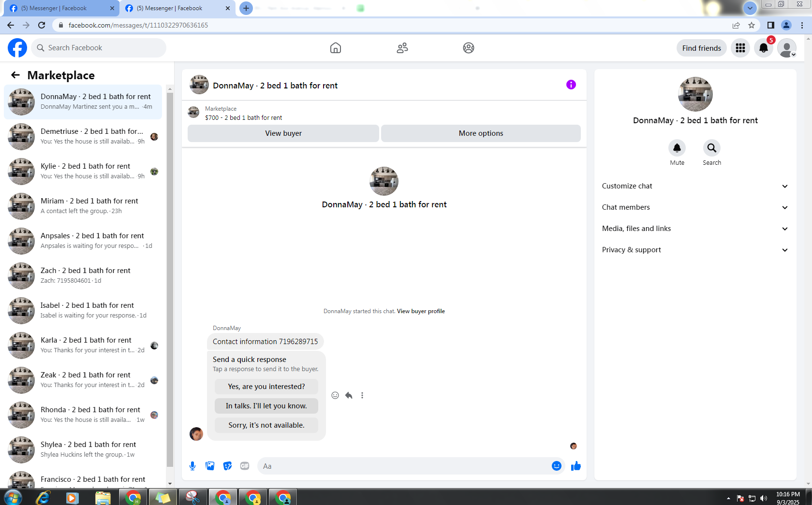
Task: Go to the Home feed icon
Action: click(336, 48)
